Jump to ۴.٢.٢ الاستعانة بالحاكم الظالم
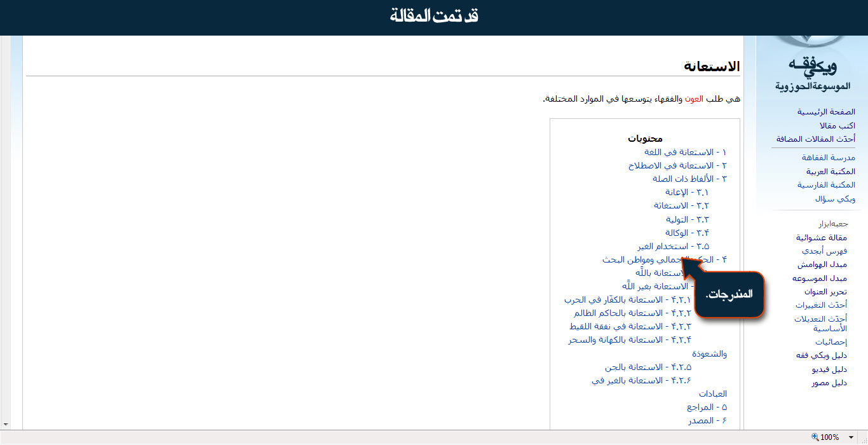 tap(632, 313)
